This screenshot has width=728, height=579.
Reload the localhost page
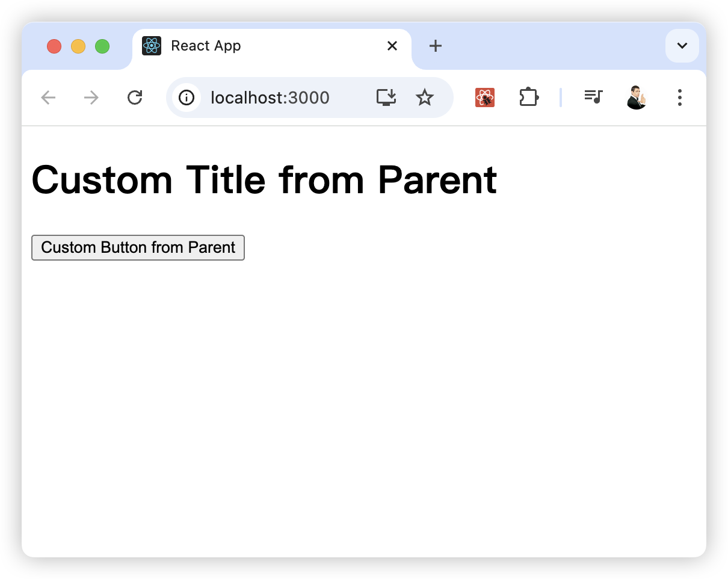(135, 98)
